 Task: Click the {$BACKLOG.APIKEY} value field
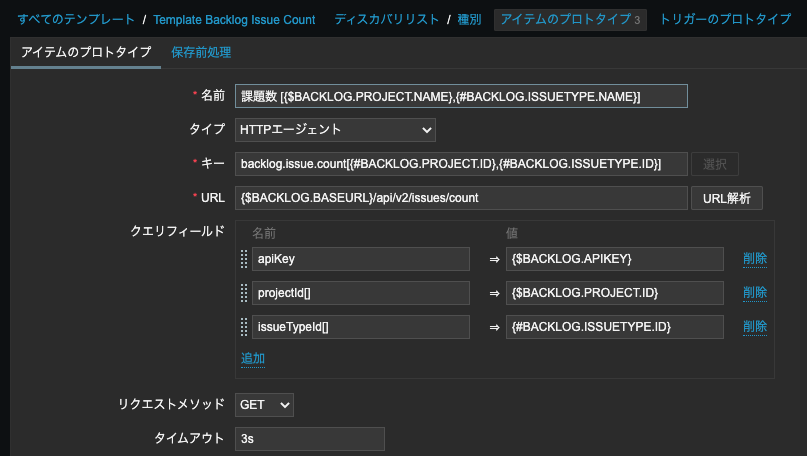pos(615,259)
